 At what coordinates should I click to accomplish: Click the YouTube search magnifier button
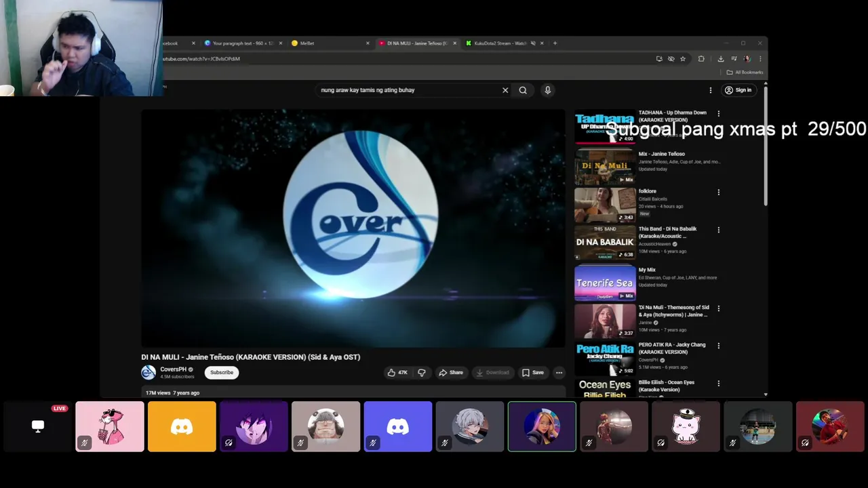coord(523,90)
